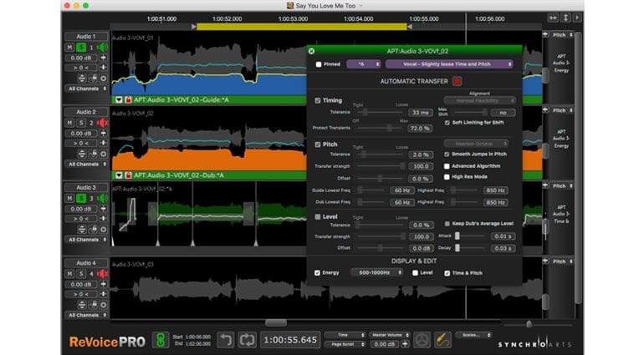Click the Audio 1 track name button
Screen dimensions: 644x355
point(86,37)
